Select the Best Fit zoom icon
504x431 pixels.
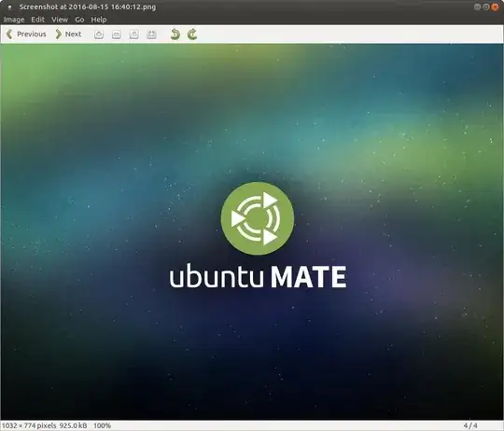(x=151, y=35)
